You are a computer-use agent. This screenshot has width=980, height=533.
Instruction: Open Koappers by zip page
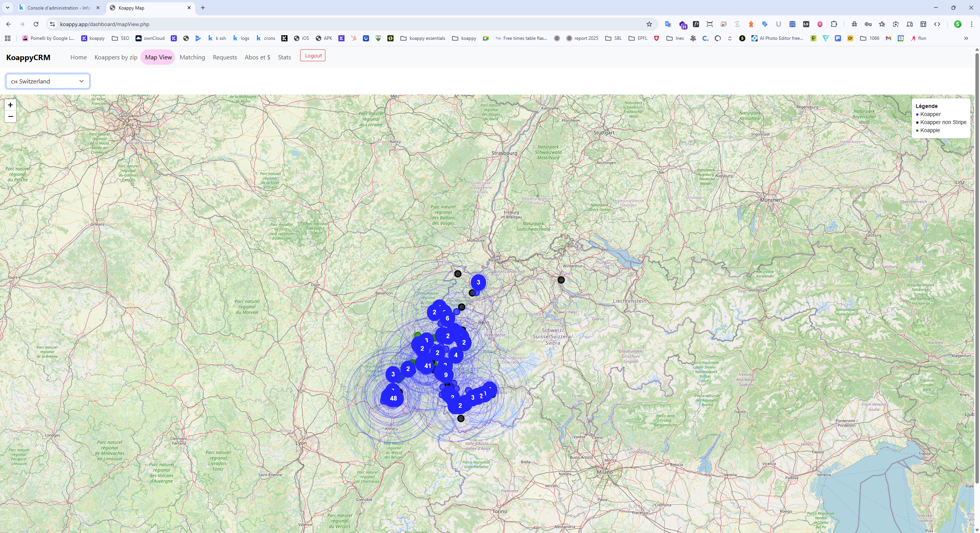[116, 57]
